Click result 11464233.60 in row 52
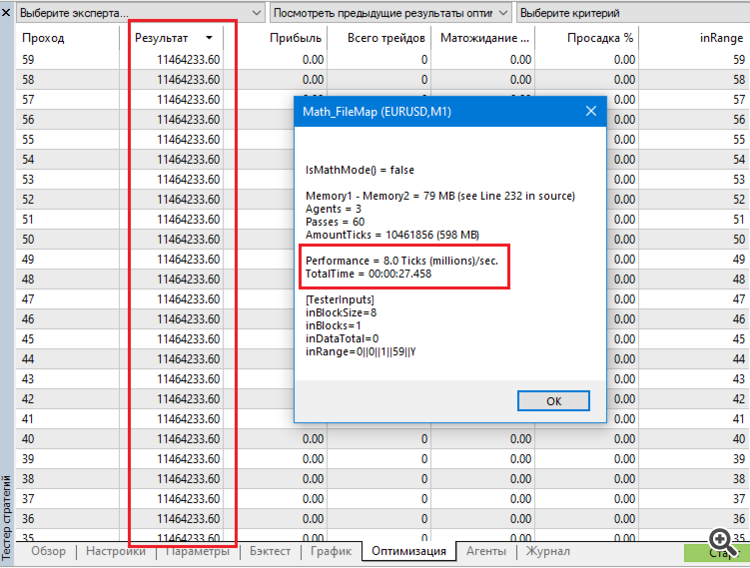750x568 pixels. click(188, 200)
